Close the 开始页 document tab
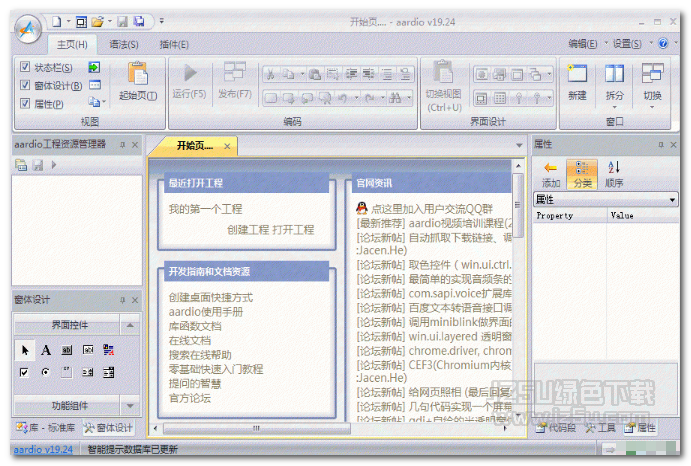This screenshot has height=466, width=691. tap(227, 146)
